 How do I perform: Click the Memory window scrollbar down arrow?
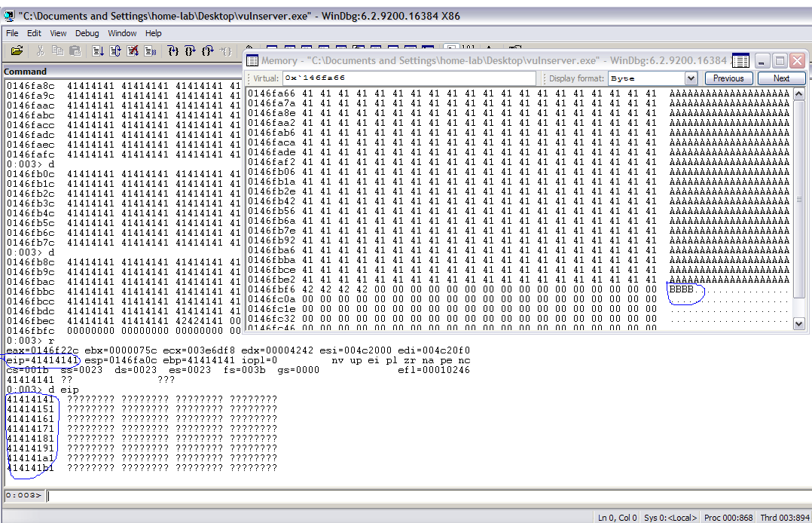coord(799,323)
